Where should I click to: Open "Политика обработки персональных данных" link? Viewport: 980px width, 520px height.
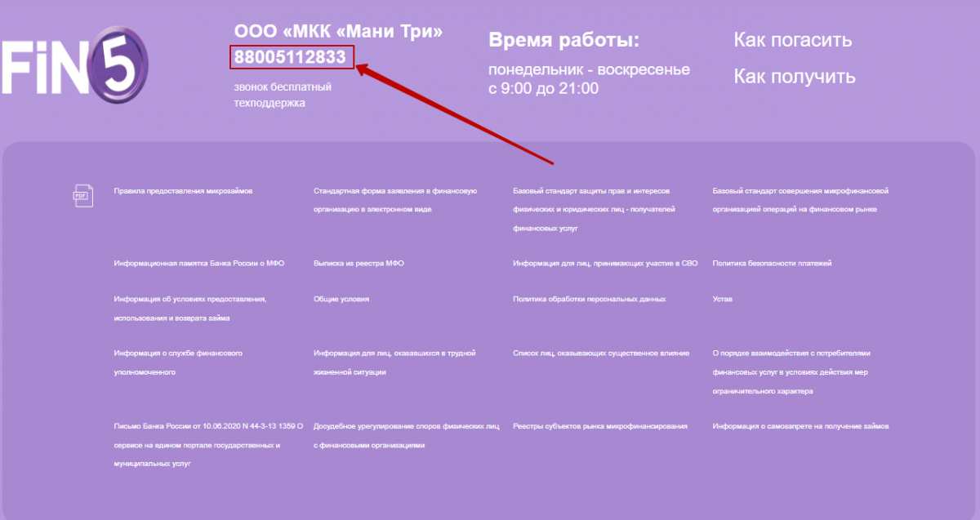(590, 300)
